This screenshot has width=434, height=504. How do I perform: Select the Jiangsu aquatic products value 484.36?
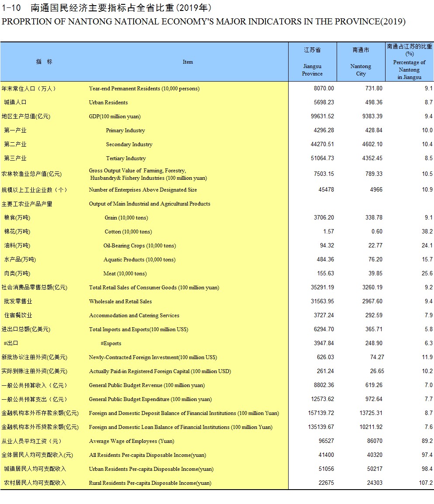pyautogui.click(x=325, y=259)
